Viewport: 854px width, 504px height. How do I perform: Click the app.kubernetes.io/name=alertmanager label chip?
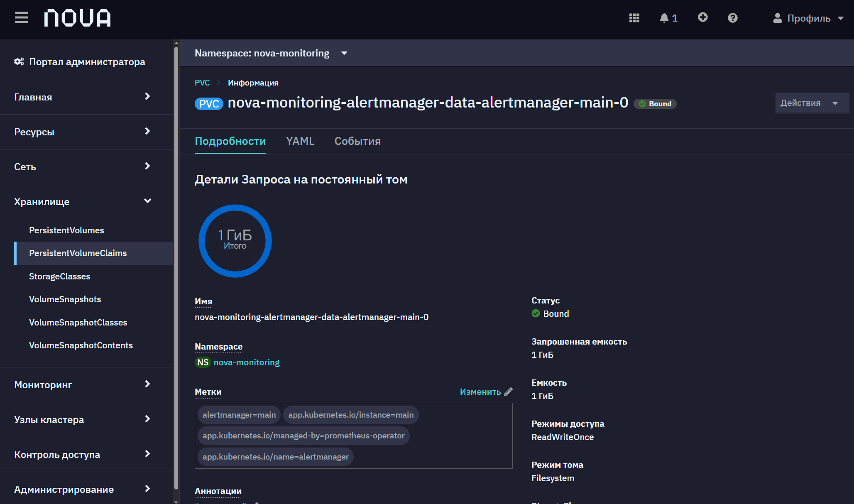pyautogui.click(x=276, y=457)
